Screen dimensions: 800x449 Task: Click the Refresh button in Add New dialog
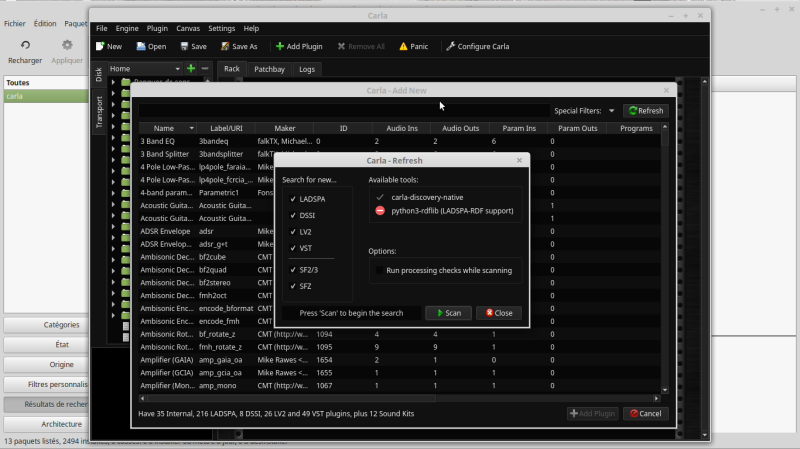[646, 111]
